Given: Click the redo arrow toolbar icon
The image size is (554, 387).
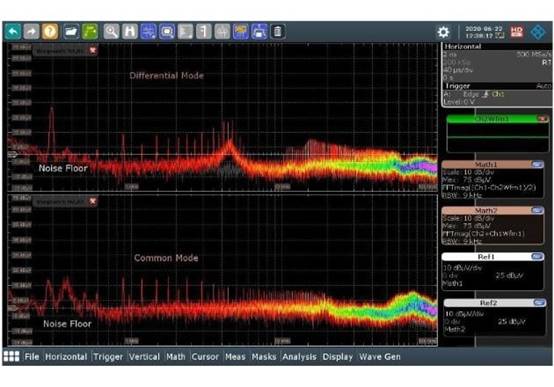Looking at the screenshot, I should (x=31, y=32).
